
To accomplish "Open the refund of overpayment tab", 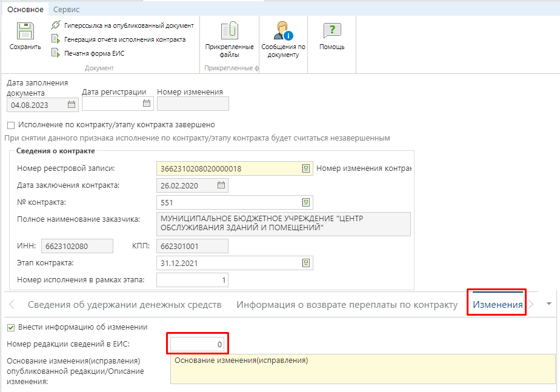I will 347,304.
